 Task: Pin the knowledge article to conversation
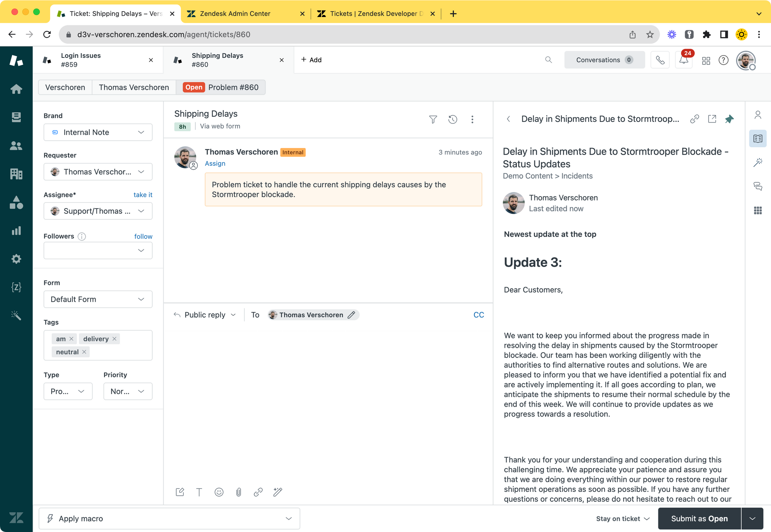[x=729, y=119]
